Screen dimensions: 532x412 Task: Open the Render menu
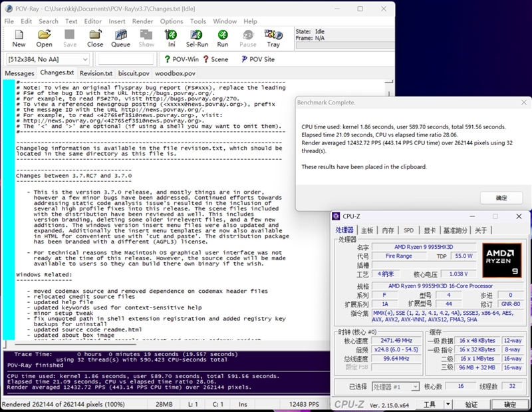142,21
